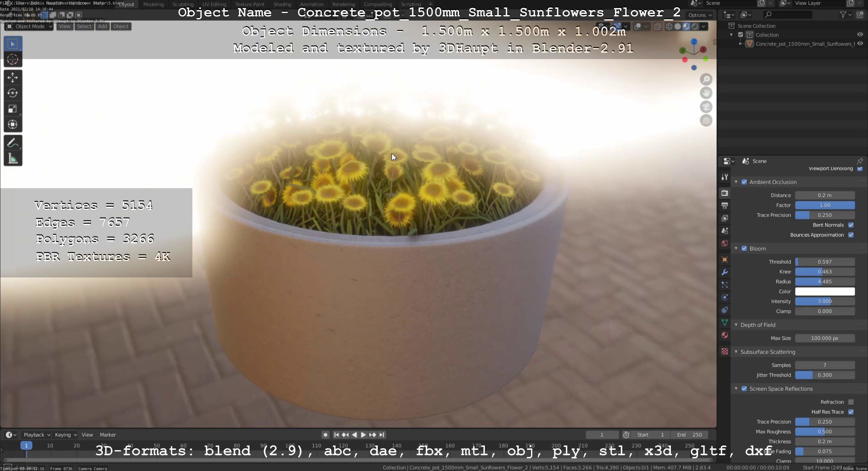Click new collection icon in Outliner

pos(859,15)
